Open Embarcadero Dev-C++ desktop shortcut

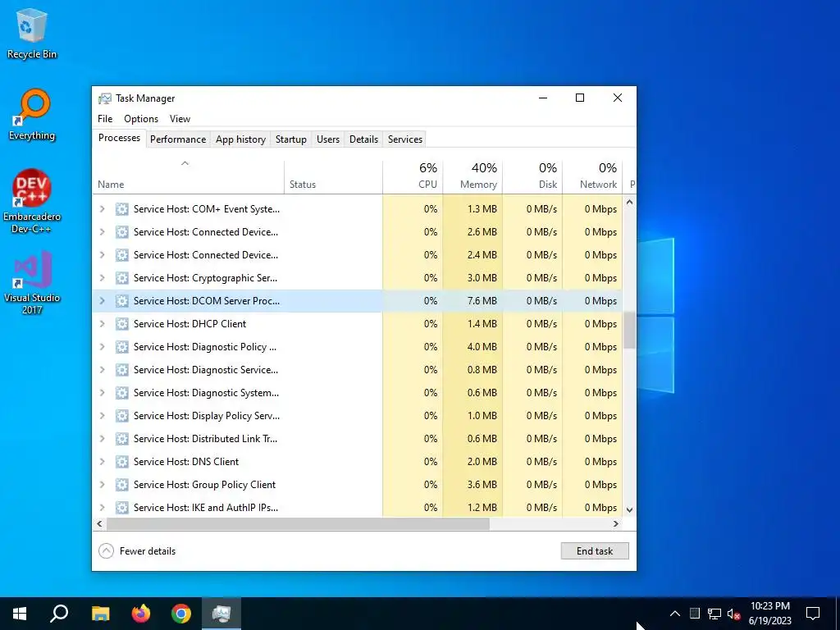pos(32,201)
